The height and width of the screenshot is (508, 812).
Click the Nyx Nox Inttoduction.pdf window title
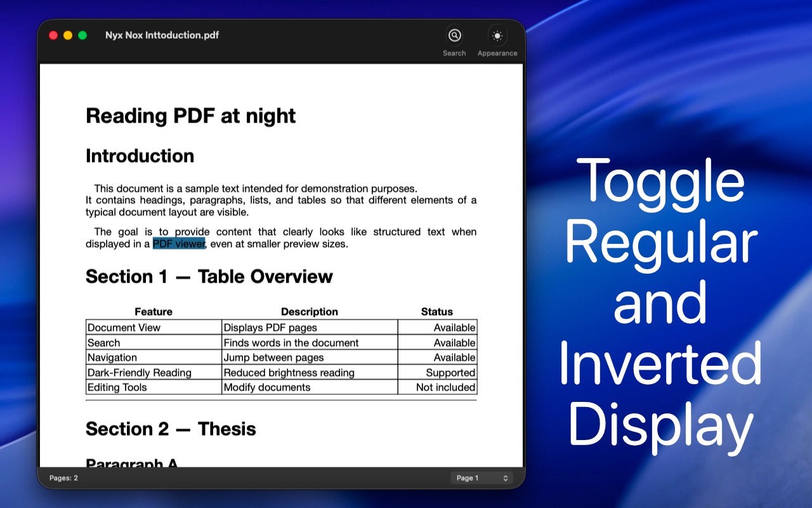click(x=162, y=36)
